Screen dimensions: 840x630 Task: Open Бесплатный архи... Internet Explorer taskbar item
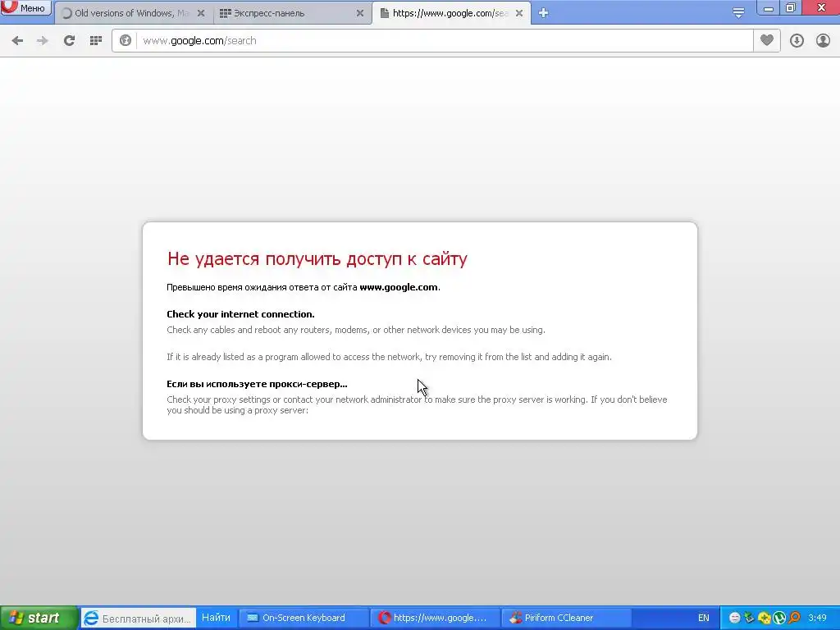tap(138, 619)
